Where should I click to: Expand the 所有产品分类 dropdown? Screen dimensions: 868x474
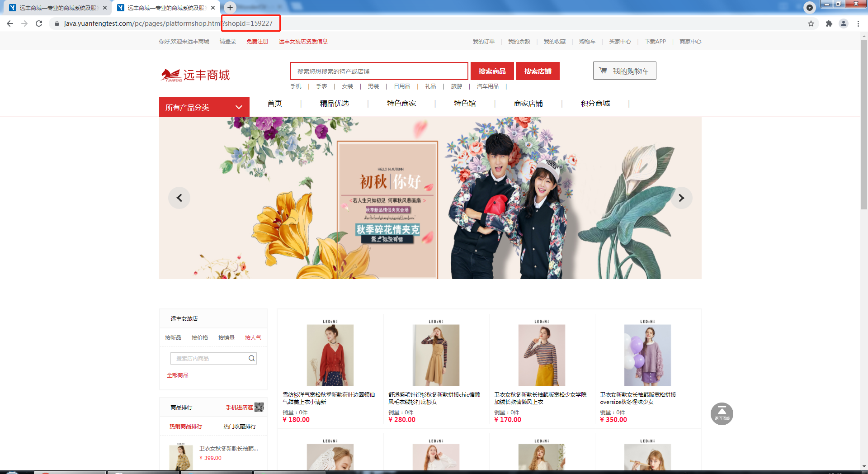pos(204,107)
